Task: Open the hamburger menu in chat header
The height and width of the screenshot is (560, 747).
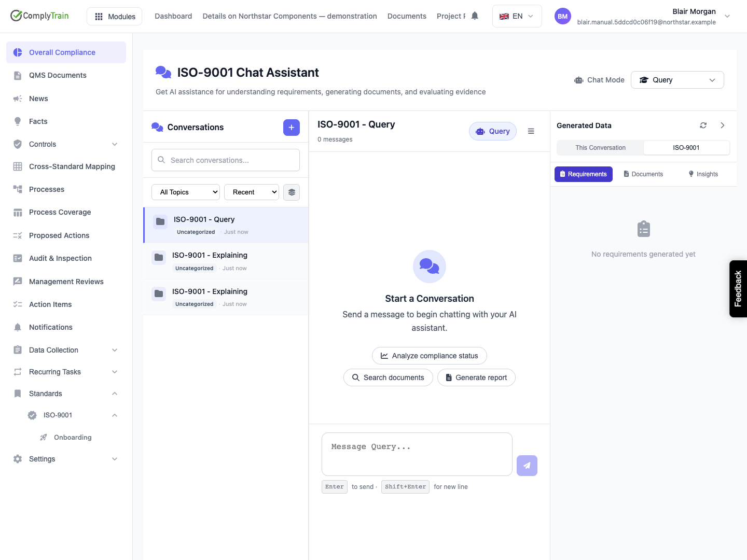Action: pos(531,131)
